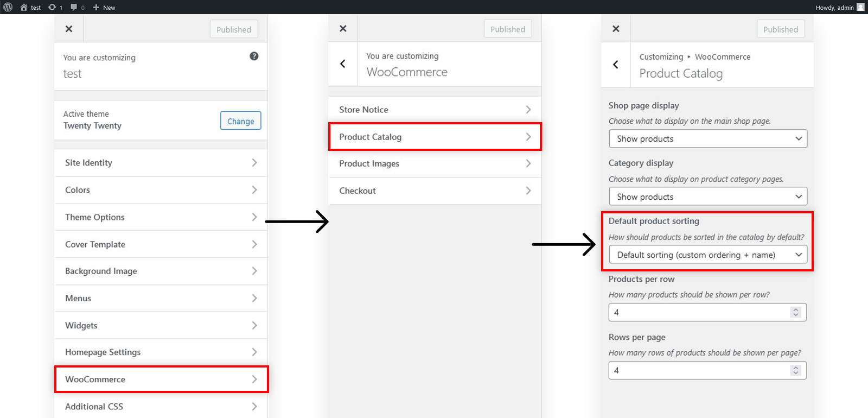
Task: Click the Products per row number field
Action: 707,312
